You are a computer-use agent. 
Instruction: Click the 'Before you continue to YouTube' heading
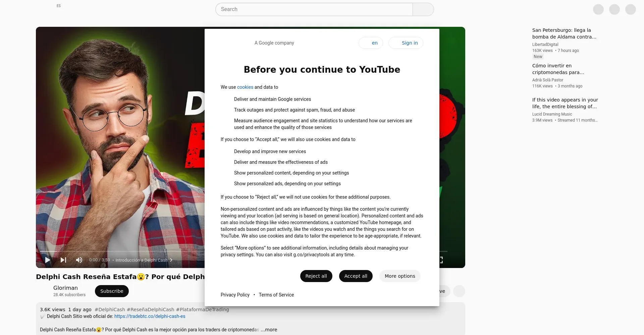click(x=322, y=70)
